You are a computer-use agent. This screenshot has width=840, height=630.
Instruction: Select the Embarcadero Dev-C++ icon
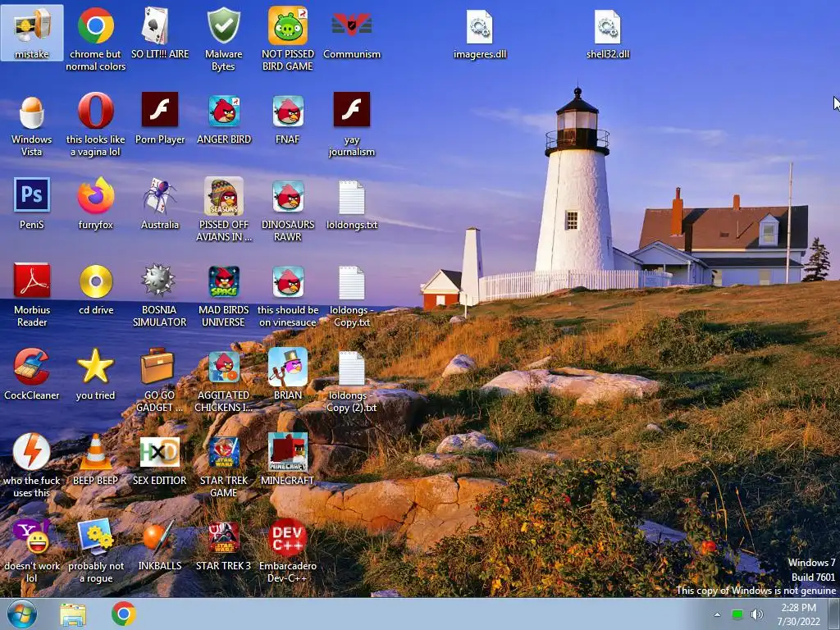tap(288, 551)
